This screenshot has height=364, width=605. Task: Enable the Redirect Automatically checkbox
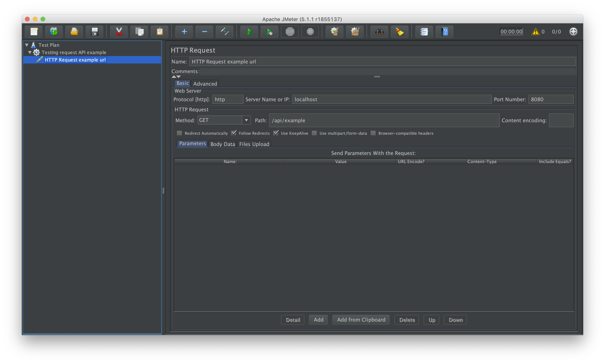click(x=179, y=133)
